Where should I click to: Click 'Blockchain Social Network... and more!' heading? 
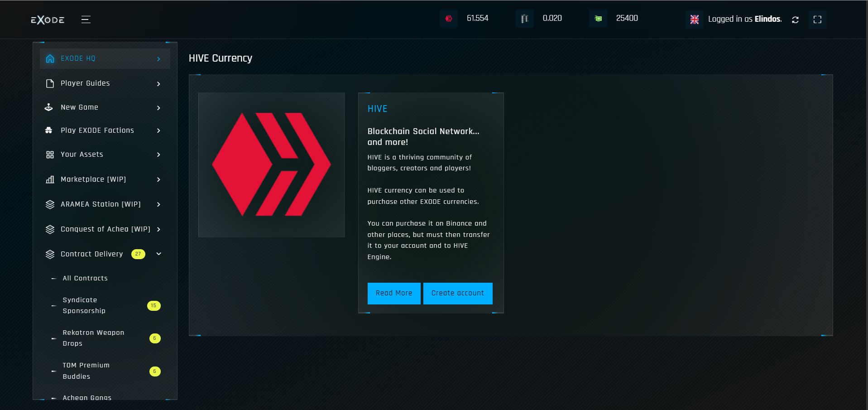[x=423, y=136]
